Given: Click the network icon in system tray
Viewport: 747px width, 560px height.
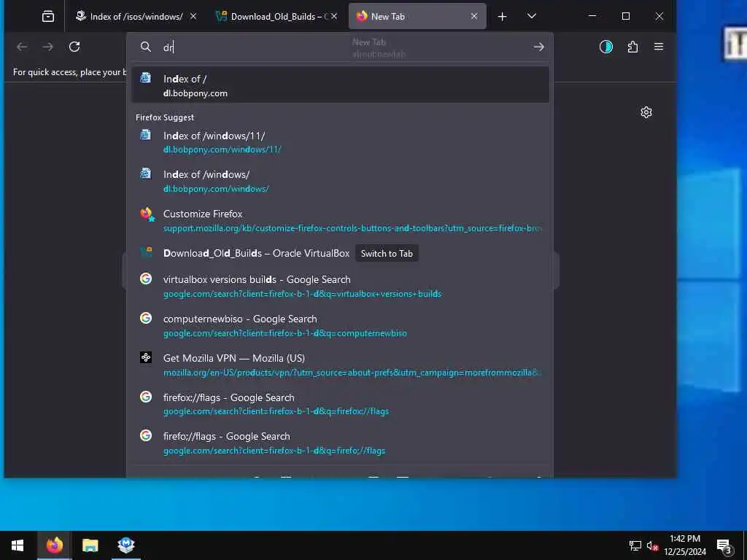Looking at the screenshot, I should 635,545.
